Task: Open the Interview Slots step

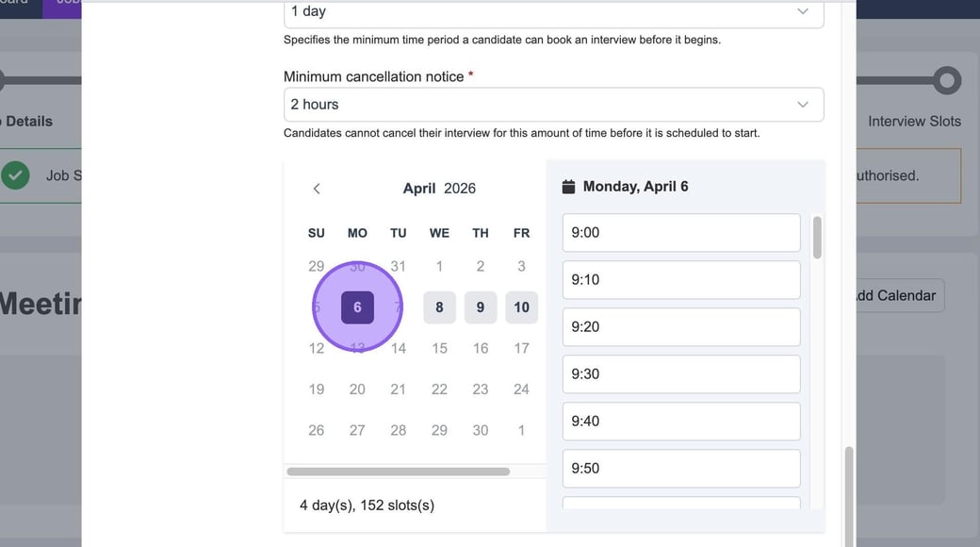Action: [914, 122]
